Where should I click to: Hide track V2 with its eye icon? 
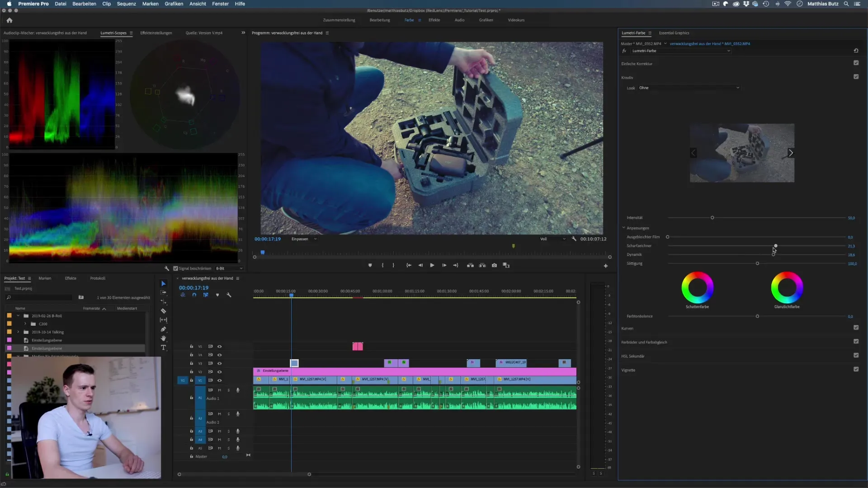click(220, 372)
